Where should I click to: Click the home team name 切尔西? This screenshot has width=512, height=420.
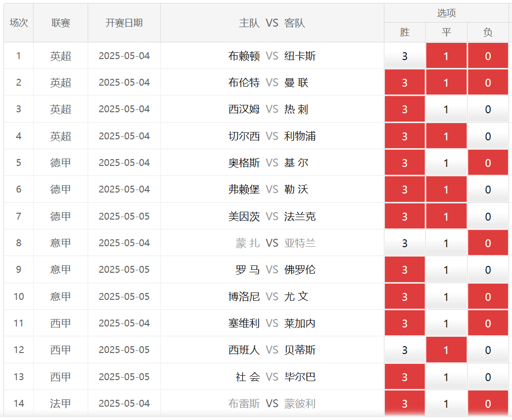[x=244, y=136]
